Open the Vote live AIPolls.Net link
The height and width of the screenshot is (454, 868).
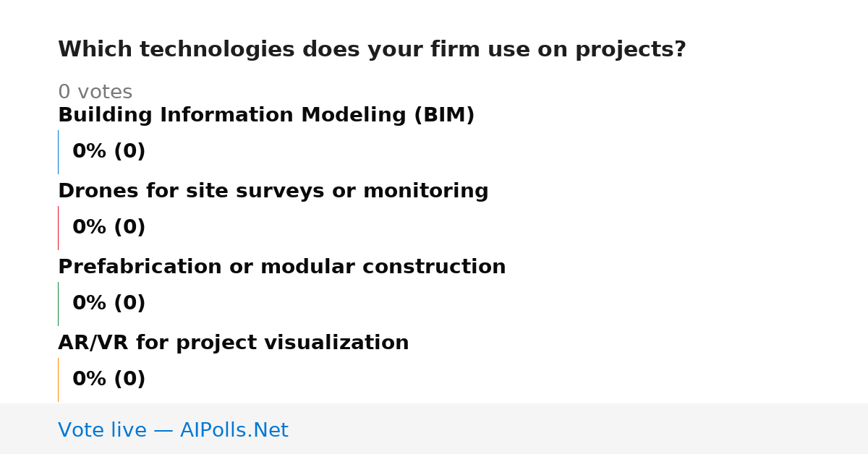click(x=173, y=430)
